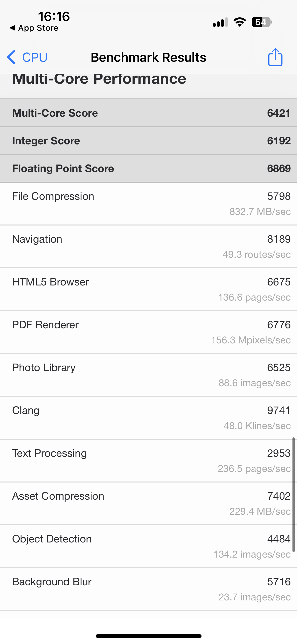Tap the cellular signal bars icon

coord(220,22)
